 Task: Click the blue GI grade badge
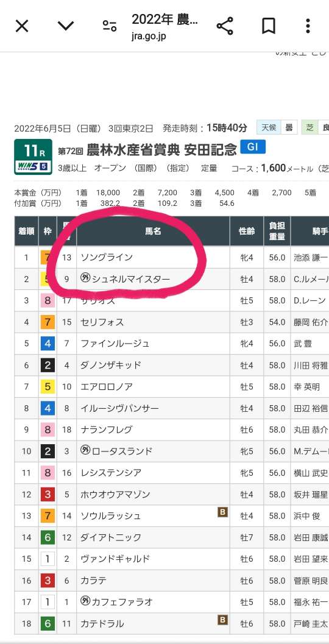coord(253,147)
